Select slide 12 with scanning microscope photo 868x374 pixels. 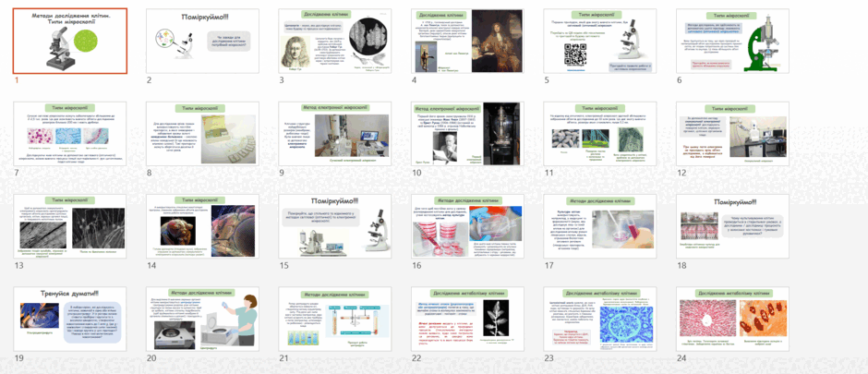click(x=732, y=133)
